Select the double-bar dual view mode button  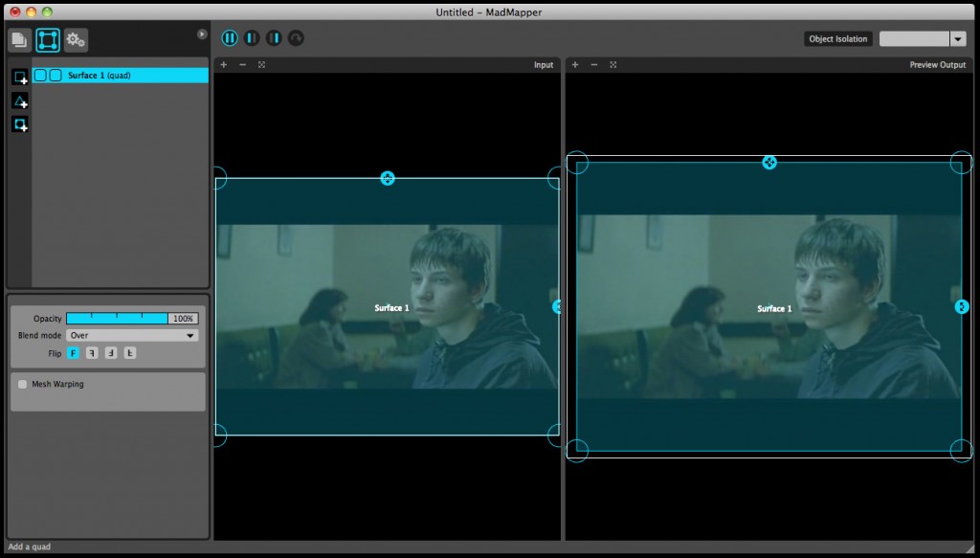230,38
